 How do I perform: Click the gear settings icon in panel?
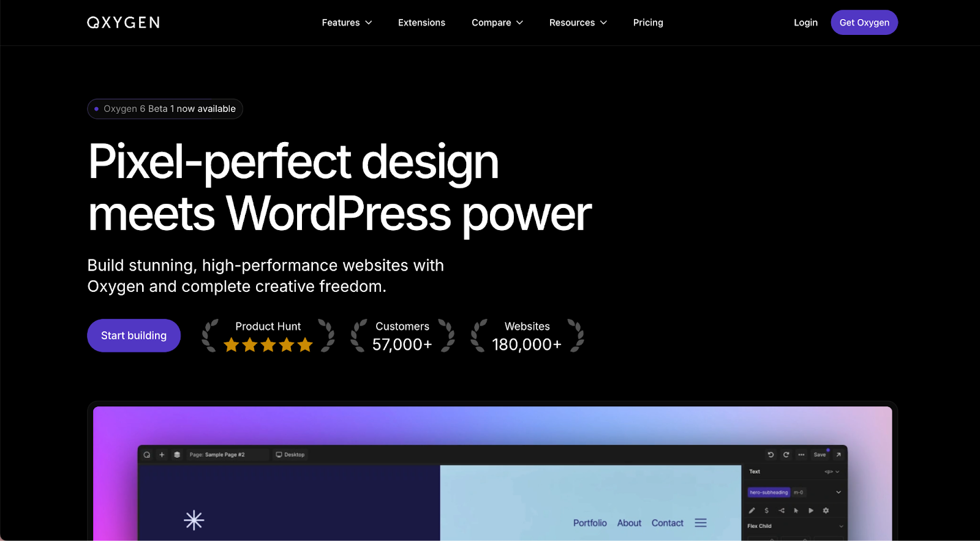tap(826, 510)
